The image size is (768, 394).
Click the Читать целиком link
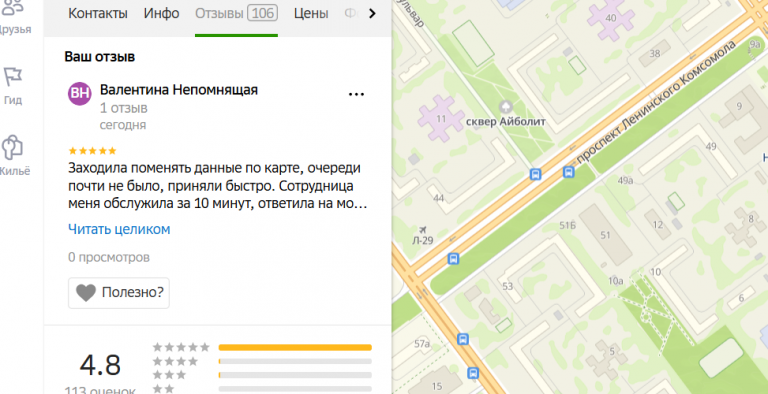[x=119, y=229]
